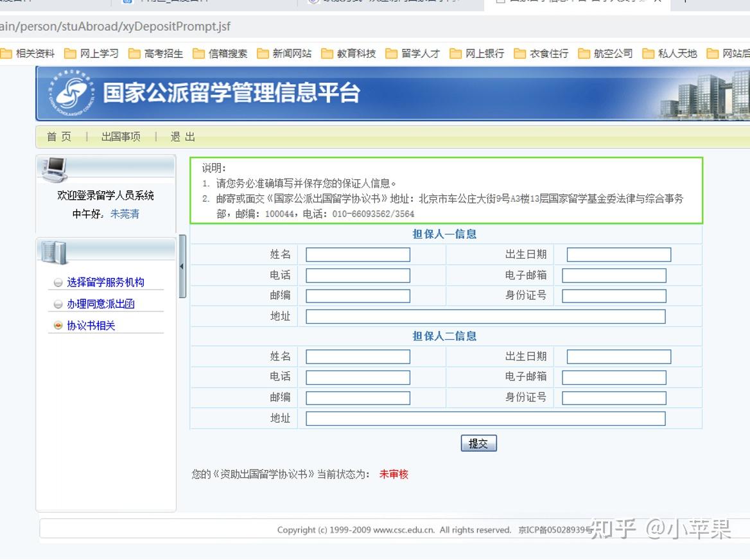Collapse the left sidebar with arrow handle

point(182,267)
